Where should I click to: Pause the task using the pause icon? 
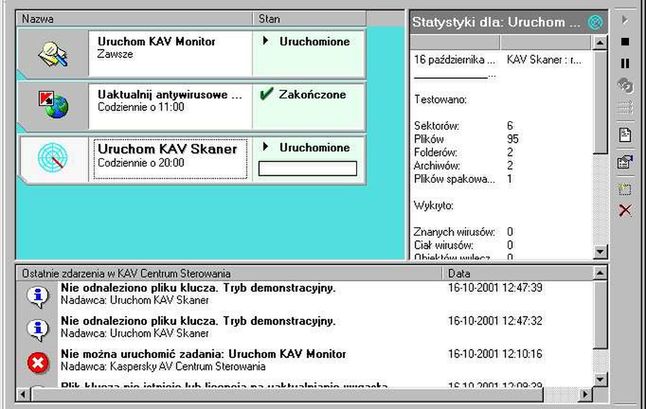pos(625,63)
